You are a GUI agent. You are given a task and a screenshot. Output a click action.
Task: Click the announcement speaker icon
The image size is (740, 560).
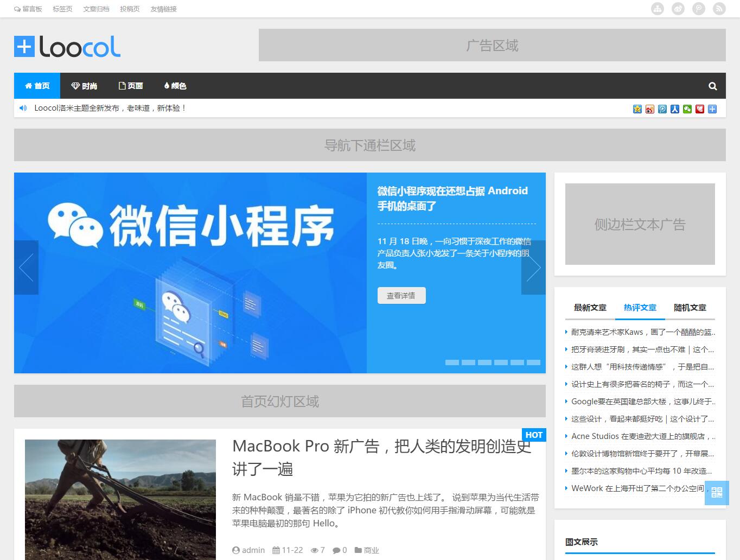click(23, 108)
